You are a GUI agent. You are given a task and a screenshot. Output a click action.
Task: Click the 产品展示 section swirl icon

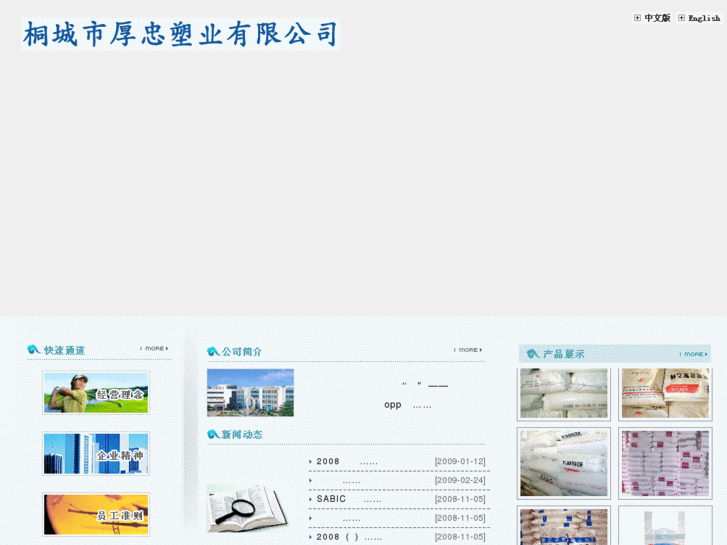[533, 354]
